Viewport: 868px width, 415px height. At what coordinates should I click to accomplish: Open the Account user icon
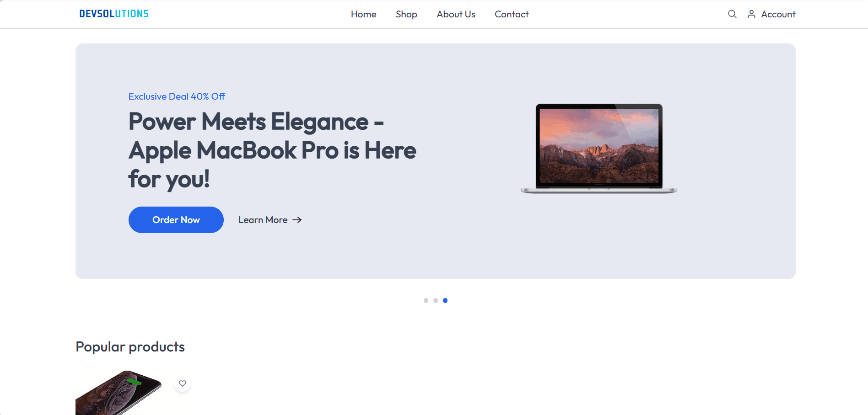coord(751,14)
